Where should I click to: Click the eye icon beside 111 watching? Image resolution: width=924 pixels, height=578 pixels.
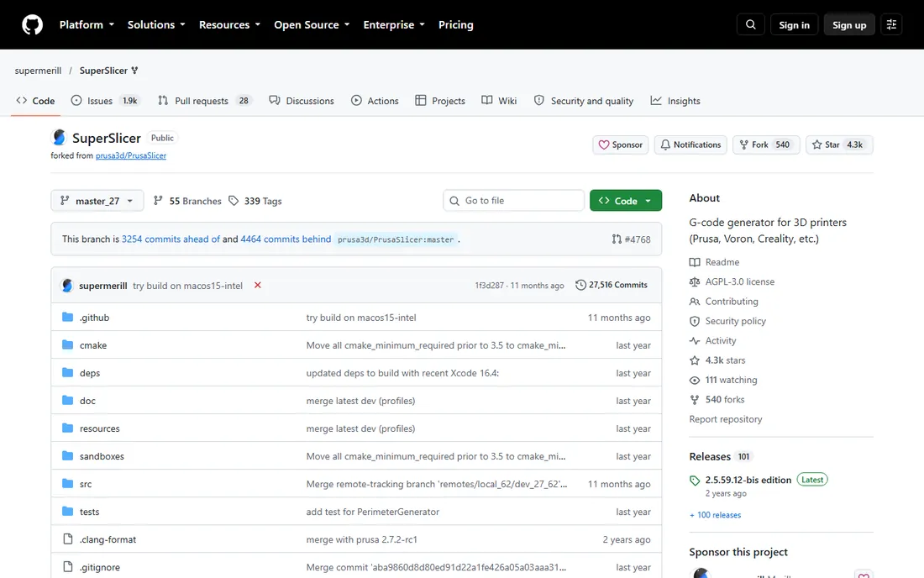point(695,380)
